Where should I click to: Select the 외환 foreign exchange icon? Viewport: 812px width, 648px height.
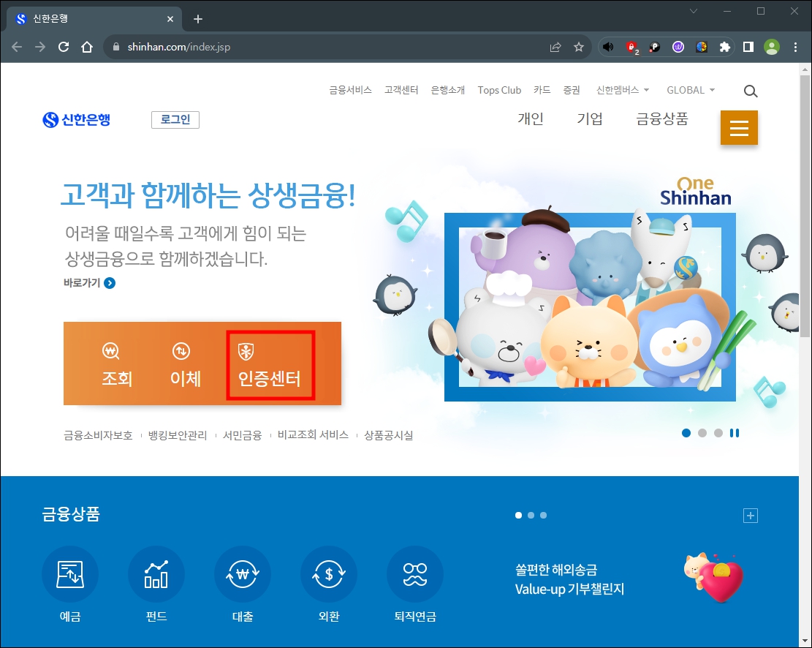329,574
